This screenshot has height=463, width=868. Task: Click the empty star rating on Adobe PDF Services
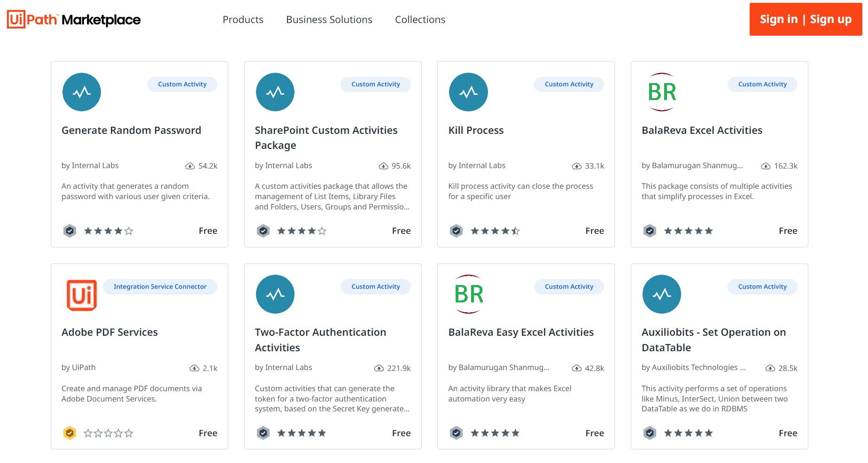click(108, 433)
